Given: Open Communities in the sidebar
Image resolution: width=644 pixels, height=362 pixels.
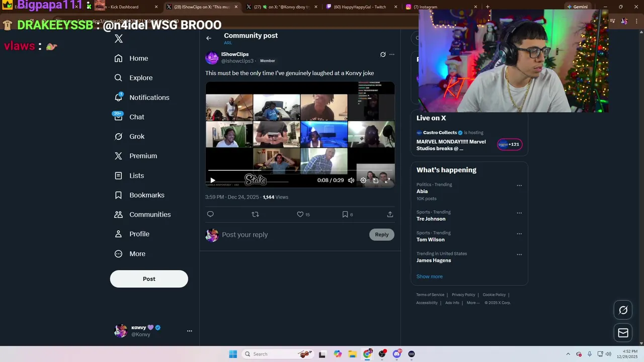Looking at the screenshot, I should click(142, 215).
